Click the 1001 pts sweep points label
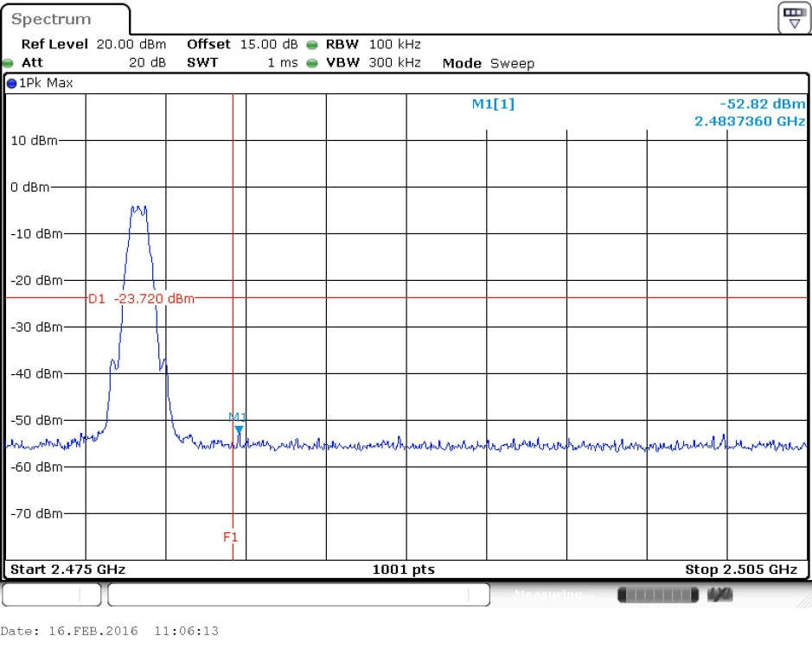This screenshot has height=655, width=812. (404, 569)
